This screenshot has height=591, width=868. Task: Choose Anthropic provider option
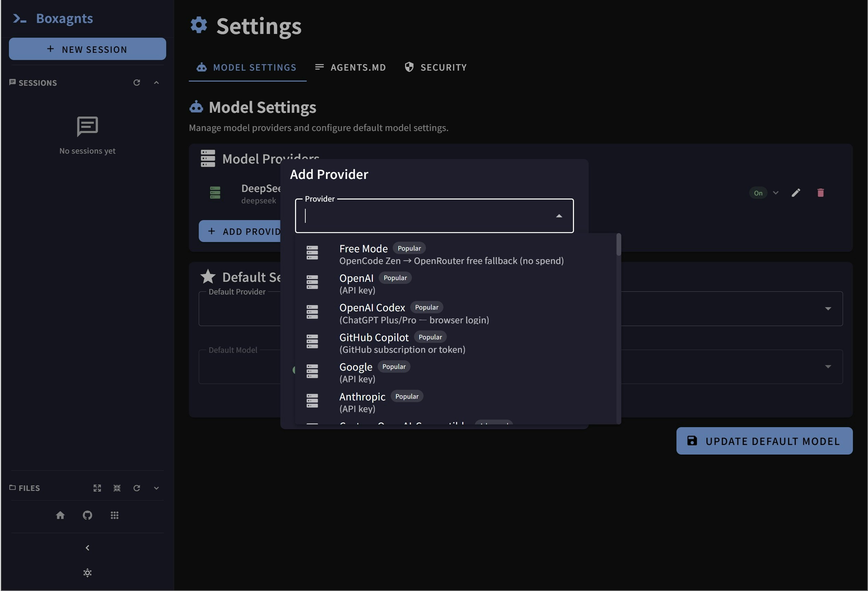(x=455, y=402)
